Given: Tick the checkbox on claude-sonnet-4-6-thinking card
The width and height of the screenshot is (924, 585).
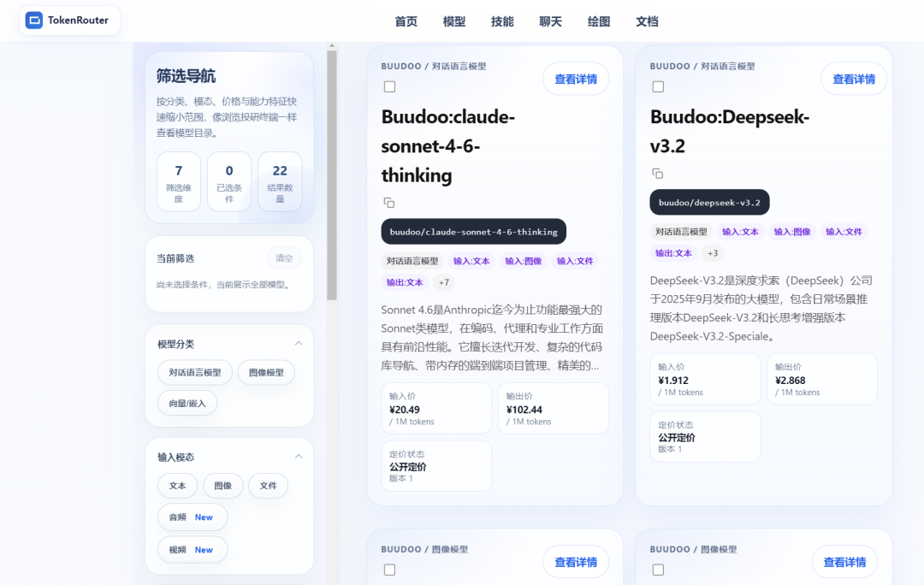Looking at the screenshot, I should [389, 86].
